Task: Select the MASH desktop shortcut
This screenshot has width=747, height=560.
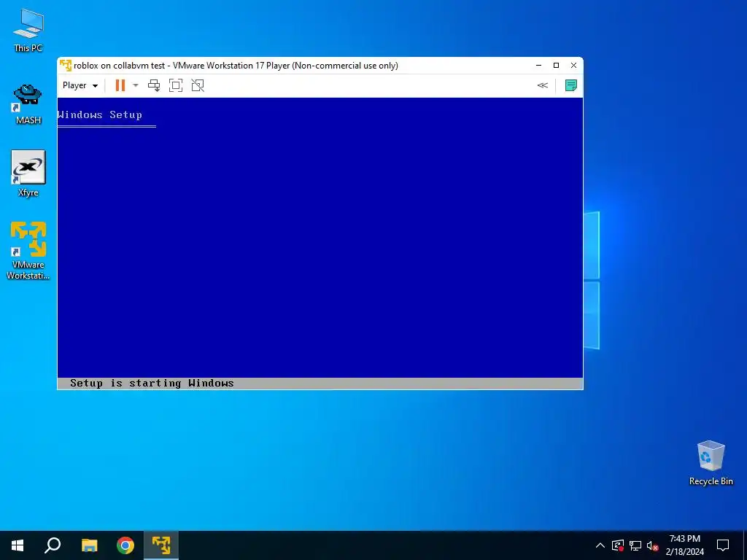Action: 28,104
